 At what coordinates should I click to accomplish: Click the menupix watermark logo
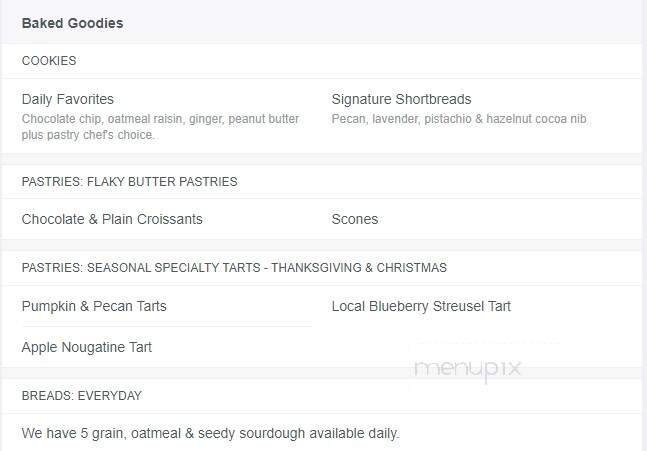(468, 368)
